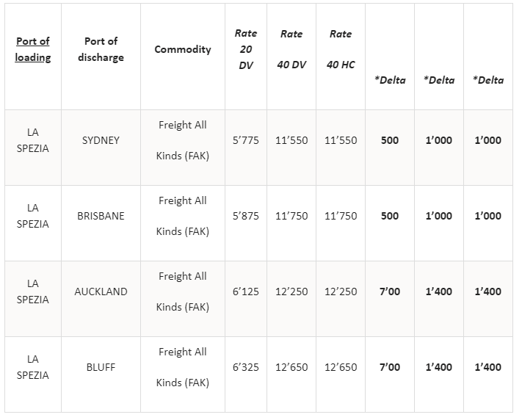Click the 7'00 delta in Auckland row
The image size is (522, 420).
[x=390, y=292]
